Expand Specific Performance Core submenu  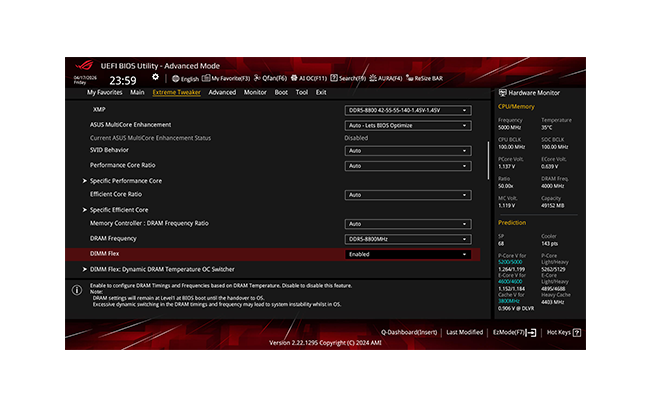[122, 181]
